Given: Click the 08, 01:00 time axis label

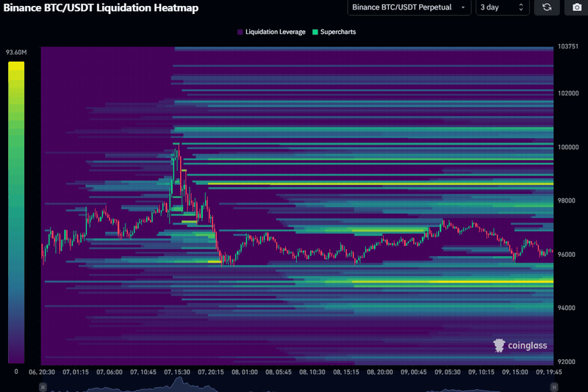Looking at the screenshot, I should [x=245, y=371].
